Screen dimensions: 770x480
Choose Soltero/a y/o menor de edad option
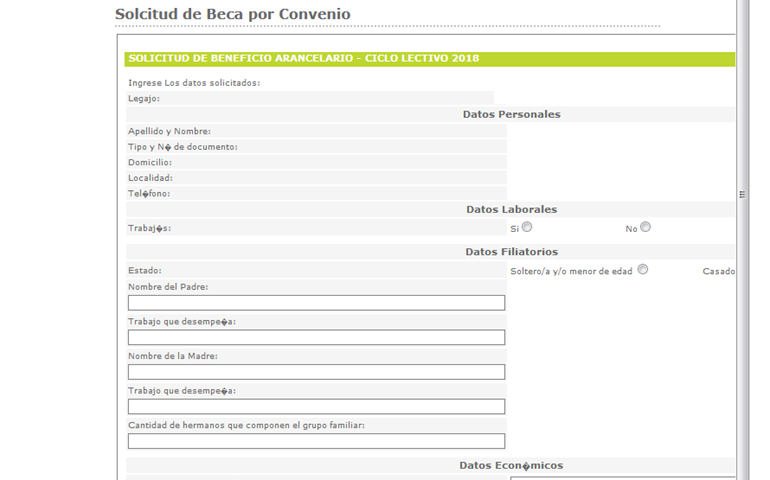coord(643,269)
